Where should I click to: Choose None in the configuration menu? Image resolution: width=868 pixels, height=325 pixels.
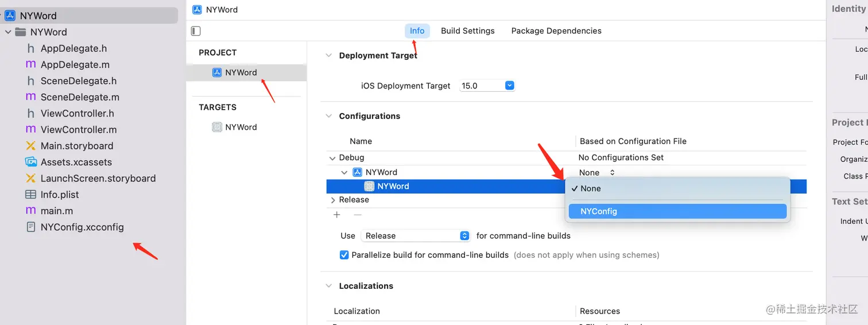click(x=677, y=188)
